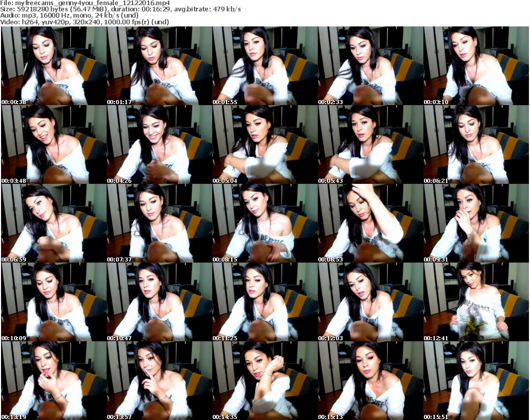The height and width of the screenshot is (420, 530).
Task: View the thumbnail marked 00:15:51
Action: (x=476, y=381)
